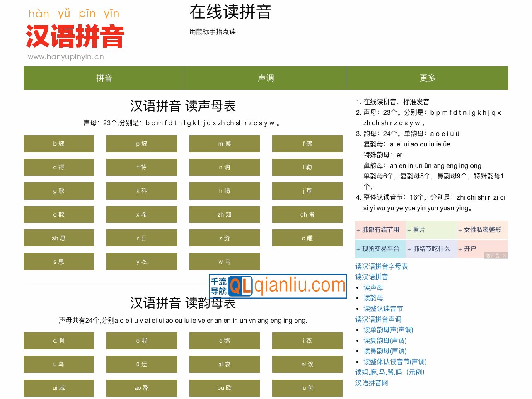Play the zh 知 initial sound
The height and width of the screenshot is (399, 532).
224,214
